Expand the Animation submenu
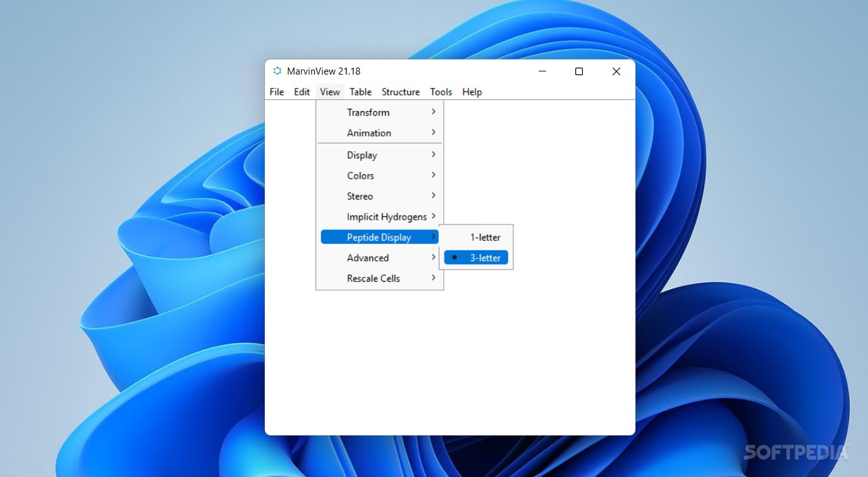Image resolution: width=868 pixels, height=477 pixels. pos(380,133)
